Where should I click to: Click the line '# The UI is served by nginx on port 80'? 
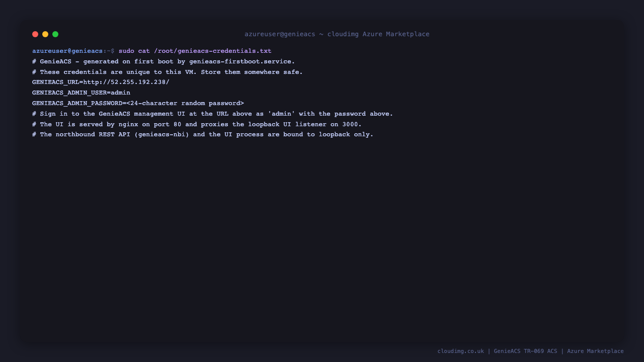point(197,124)
